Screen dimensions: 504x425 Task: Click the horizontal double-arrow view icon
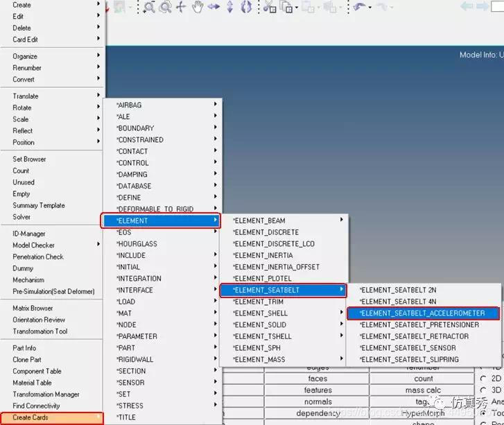[214, 7]
